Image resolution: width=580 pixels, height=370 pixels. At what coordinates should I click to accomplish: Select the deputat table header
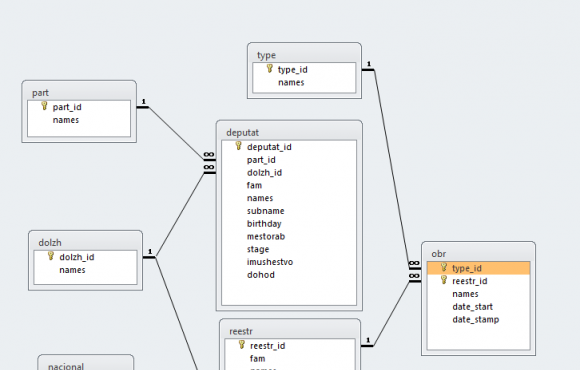tap(289, 132)
